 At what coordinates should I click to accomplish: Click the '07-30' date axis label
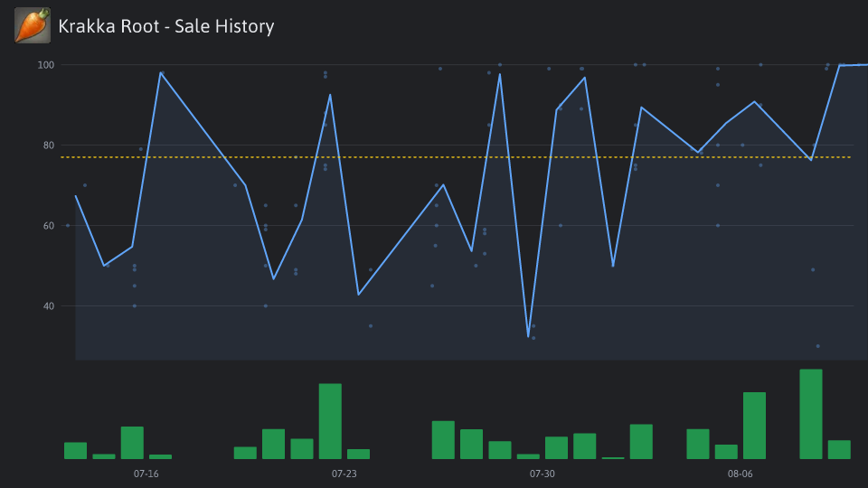pyautogui.click(x=542, y=474)
